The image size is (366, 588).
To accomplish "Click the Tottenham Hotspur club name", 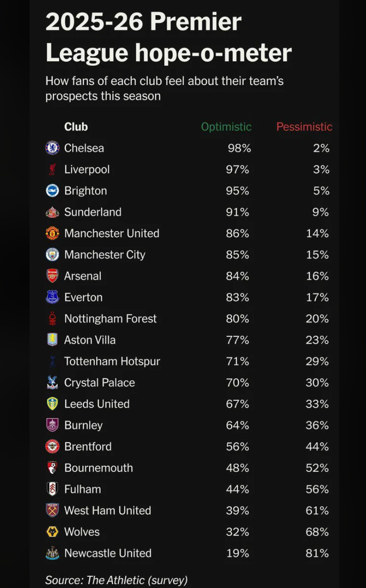I will tap(112, 361).
